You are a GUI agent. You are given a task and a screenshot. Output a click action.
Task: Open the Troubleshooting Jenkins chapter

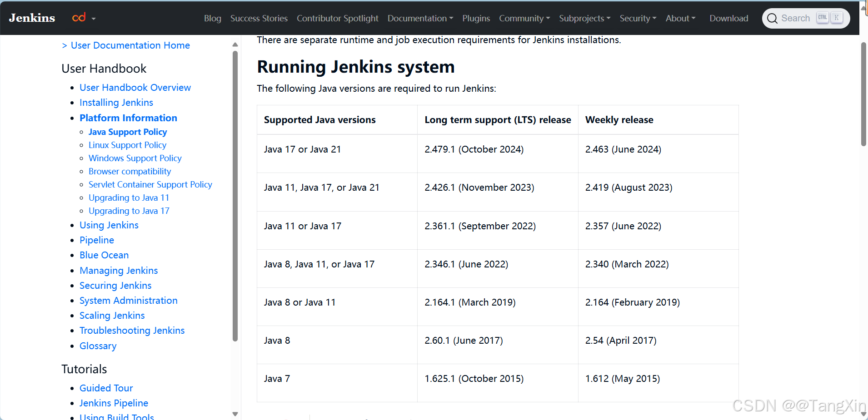132,331
